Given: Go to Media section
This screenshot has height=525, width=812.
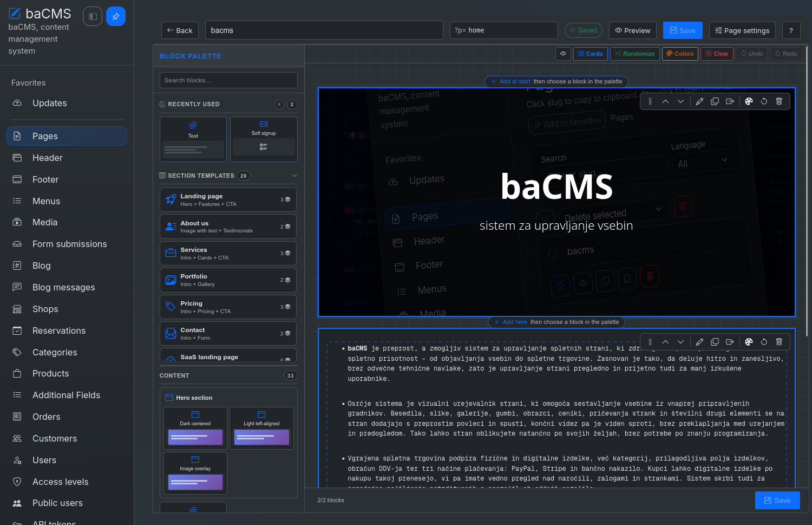Looking at the screenshot, I should (67, 222).
